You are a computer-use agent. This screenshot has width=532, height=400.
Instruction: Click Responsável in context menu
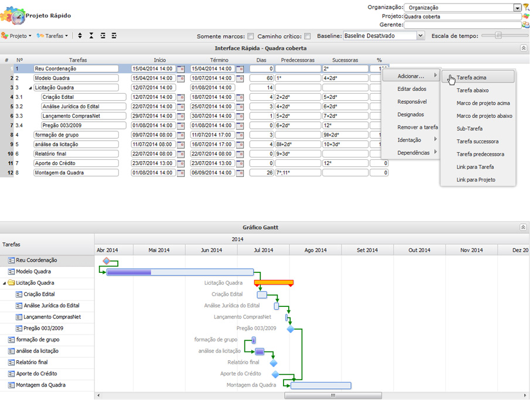tap(411, 102)
